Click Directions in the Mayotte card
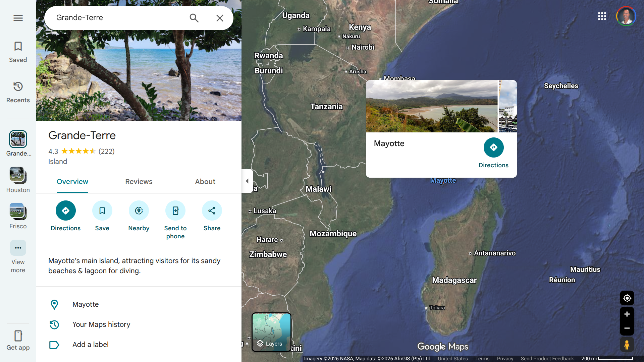Screen dimensions: 644x362 click(493, 147)
